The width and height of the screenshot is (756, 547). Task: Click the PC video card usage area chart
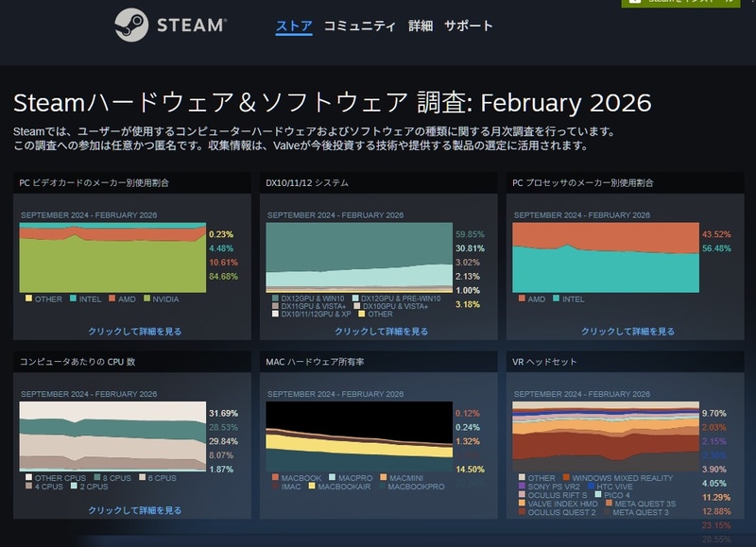(x=112, y=257)
